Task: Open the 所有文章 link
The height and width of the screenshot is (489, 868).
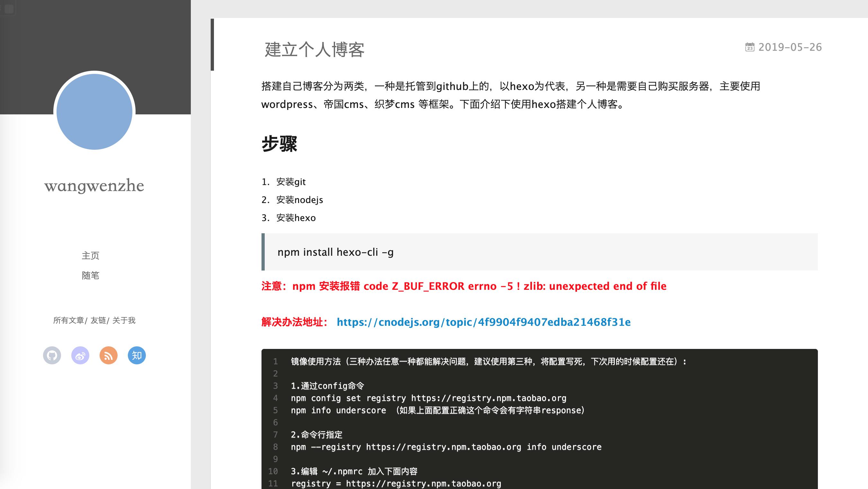Action: (69, 321)
